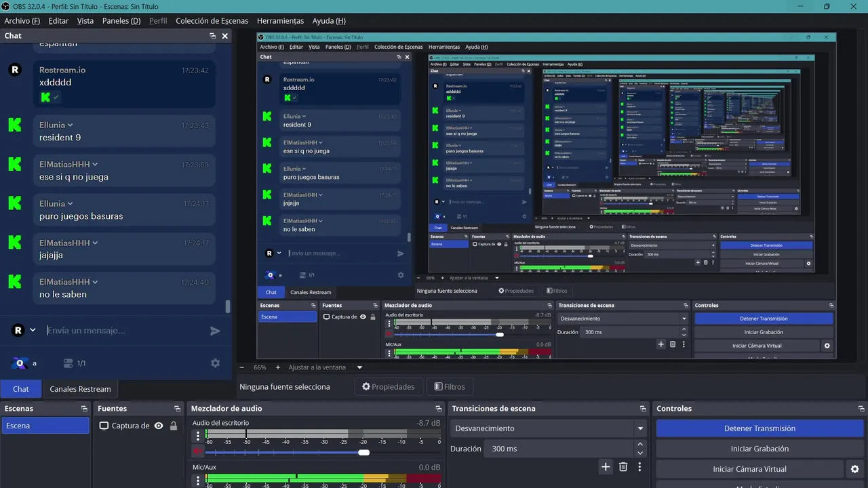Click Kick icon beside 'puro juegos basuras'
Image resolution: width=868 pixels, height=488 pixels.
tap(15, 203)
